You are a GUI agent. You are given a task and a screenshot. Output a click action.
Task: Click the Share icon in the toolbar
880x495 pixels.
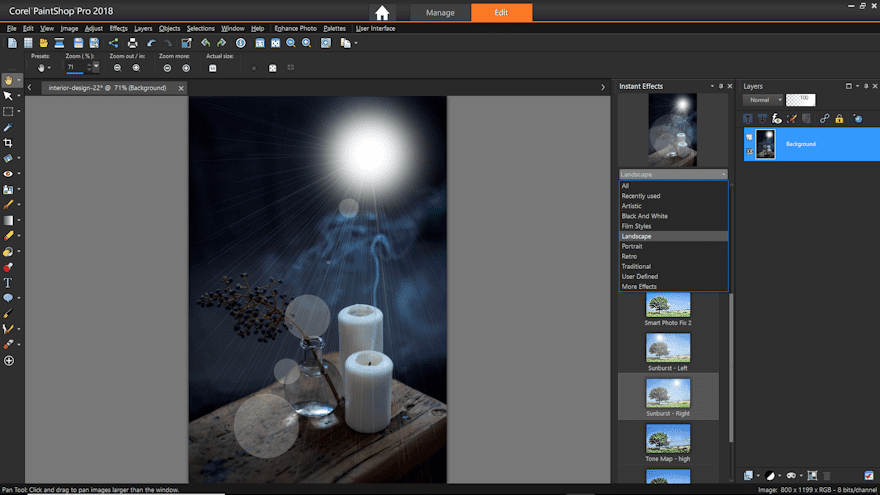click(x=113, y=43)
